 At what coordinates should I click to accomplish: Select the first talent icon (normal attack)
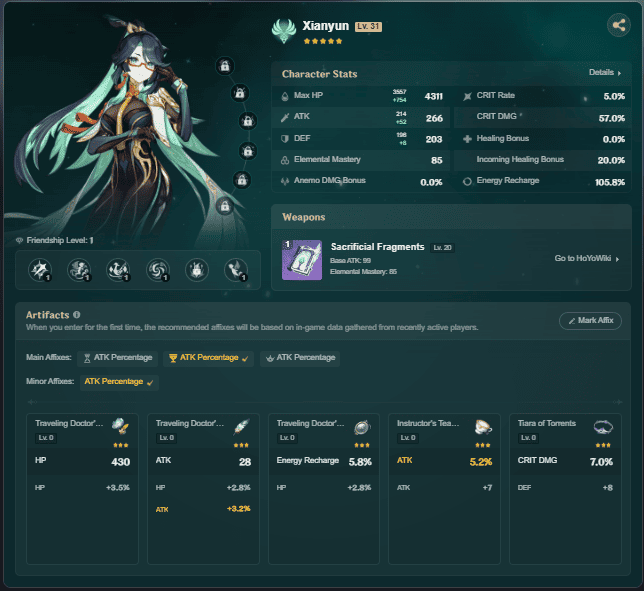[40, 270]
